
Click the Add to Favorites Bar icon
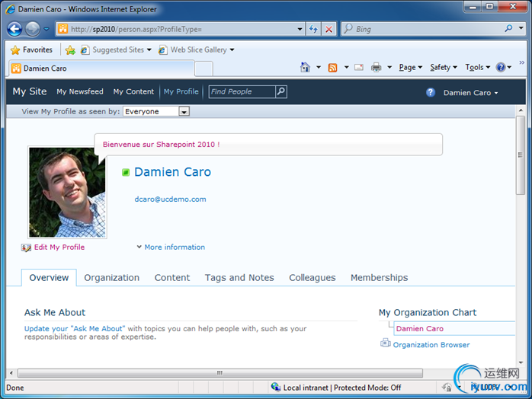[70, 49]
